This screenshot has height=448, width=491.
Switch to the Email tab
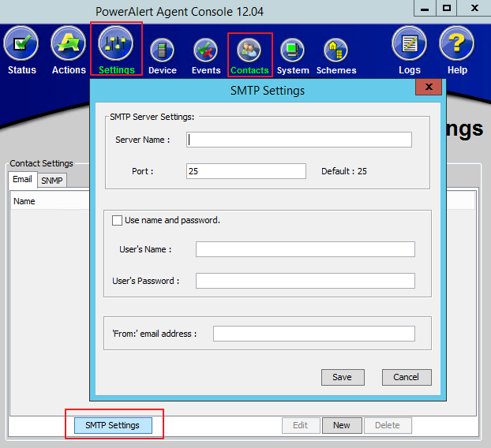23,180
